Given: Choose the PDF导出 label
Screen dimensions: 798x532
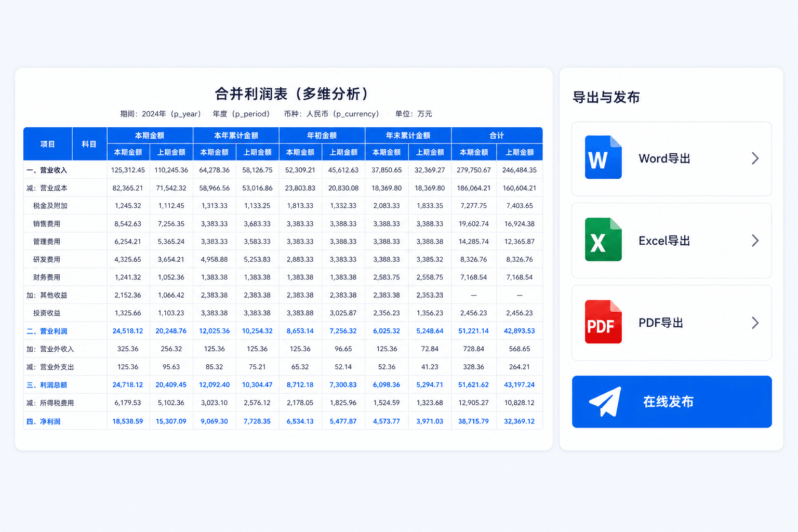Looking at the screenshot, I should pos(661,323).
